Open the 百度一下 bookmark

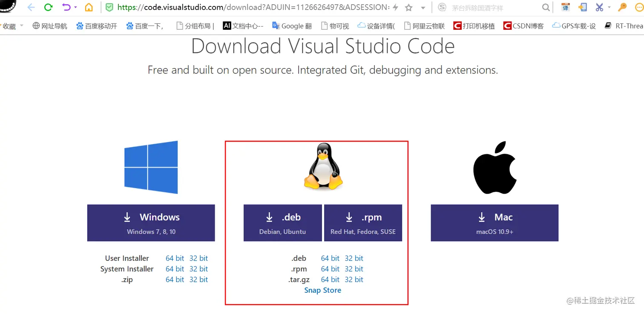(145, 26)
